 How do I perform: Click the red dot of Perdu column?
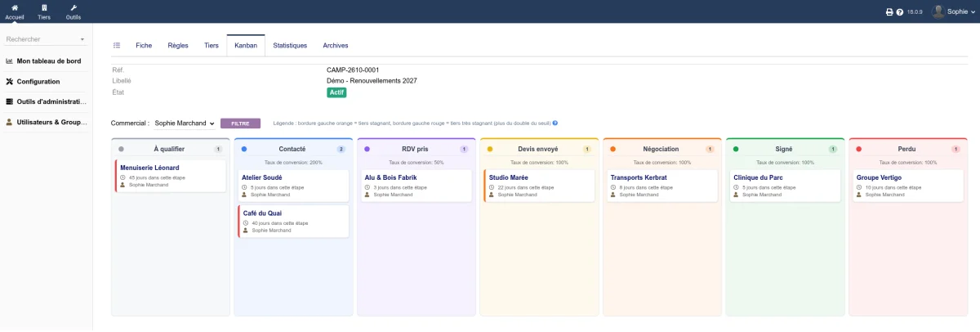(x=858, y=150)
